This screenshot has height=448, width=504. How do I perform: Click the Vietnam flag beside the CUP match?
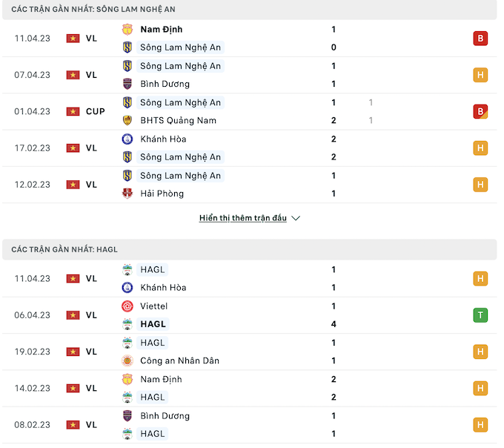click(73, 111)
